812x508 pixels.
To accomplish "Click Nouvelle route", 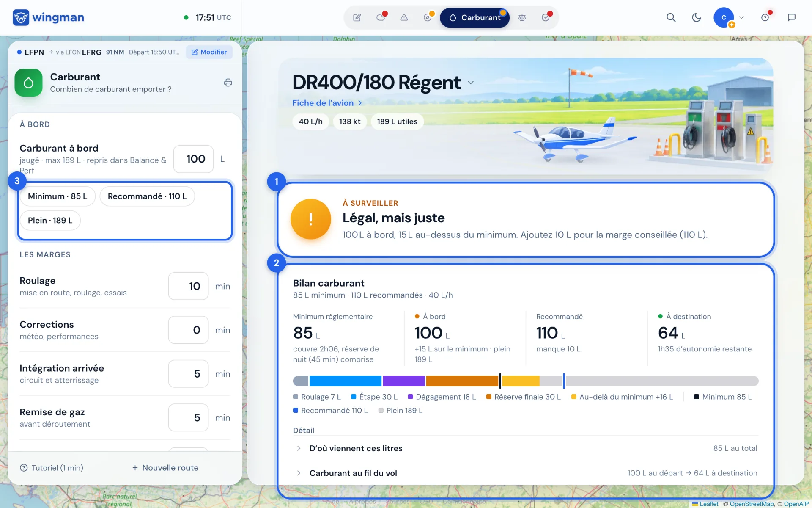I will [165, 468].
